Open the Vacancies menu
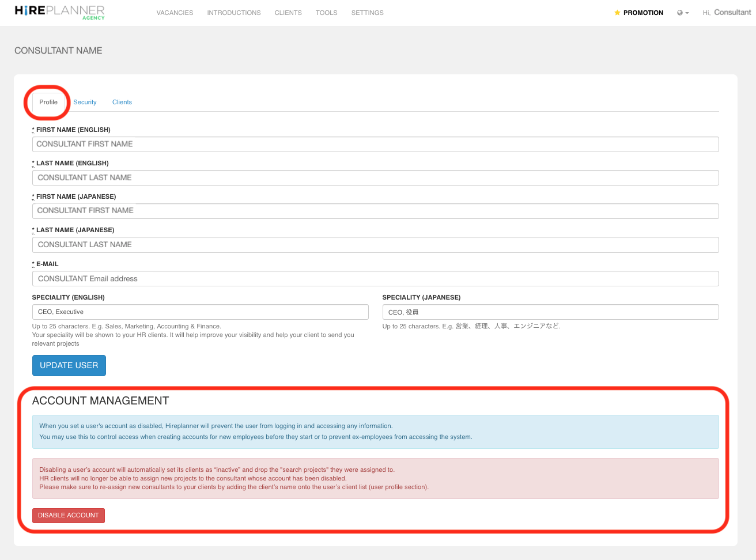Image resolution: width=756 pixels, height=560 pixels. [175, 13]
